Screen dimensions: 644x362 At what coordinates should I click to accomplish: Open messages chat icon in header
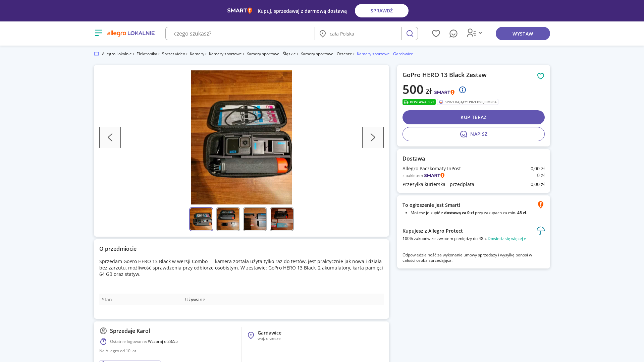(x=453, y=34)
